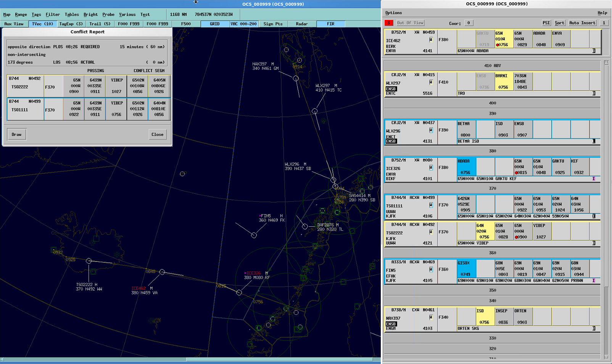Image resolution: width=612 pixels, height=364 pixels.
Task: Open the Map menu
Action: [7, 14]
